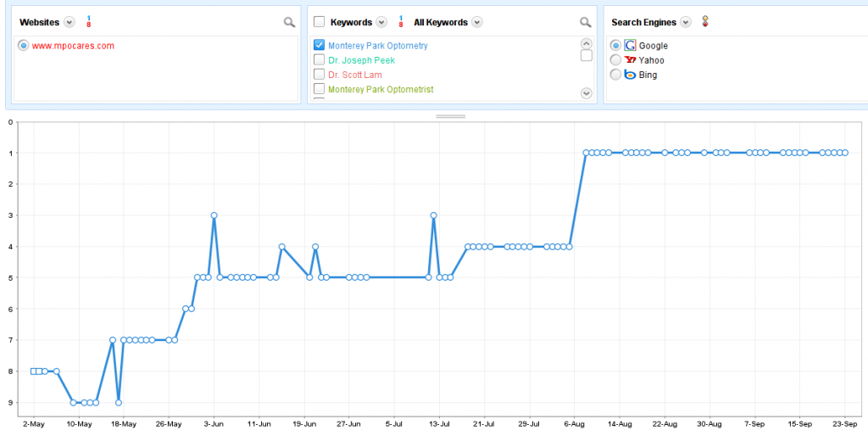Click the red-yellow marker icon beside Search Engines
This screenshot has height=430, width=868.
(704, 21)
